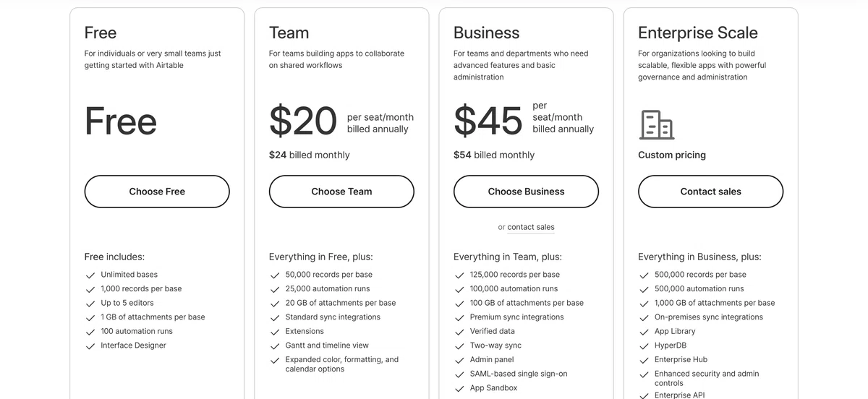Screen dimensions: 868x399
Task: Click the $45 Business price text
Action: pos(488,121)
